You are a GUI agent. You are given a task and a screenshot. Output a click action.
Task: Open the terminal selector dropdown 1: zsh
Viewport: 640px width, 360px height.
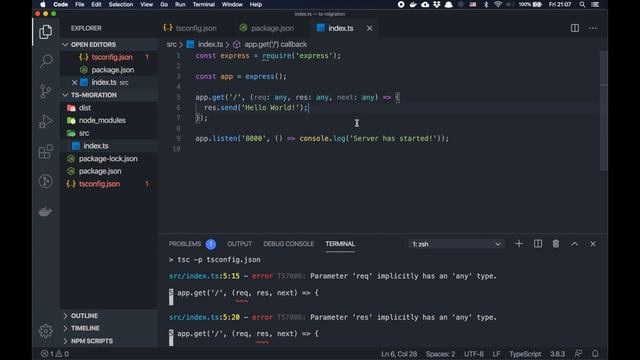point(456,244)
